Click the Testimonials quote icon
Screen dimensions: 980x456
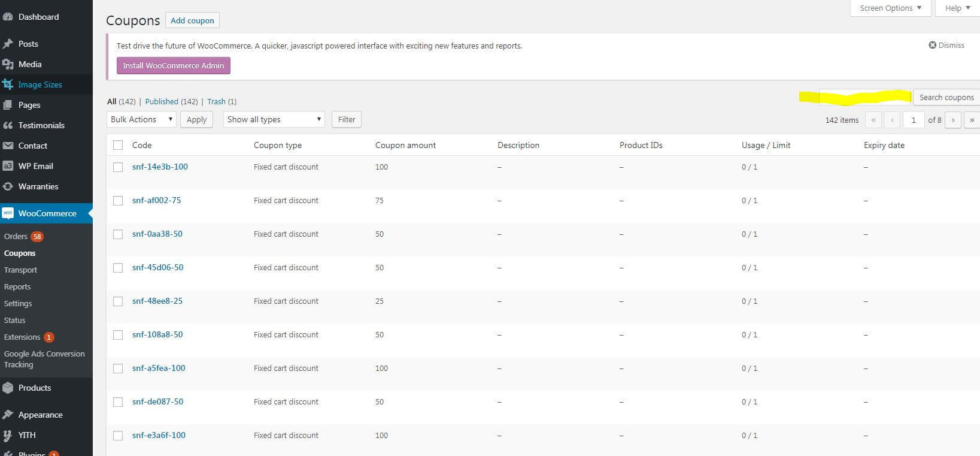(8, 125)
